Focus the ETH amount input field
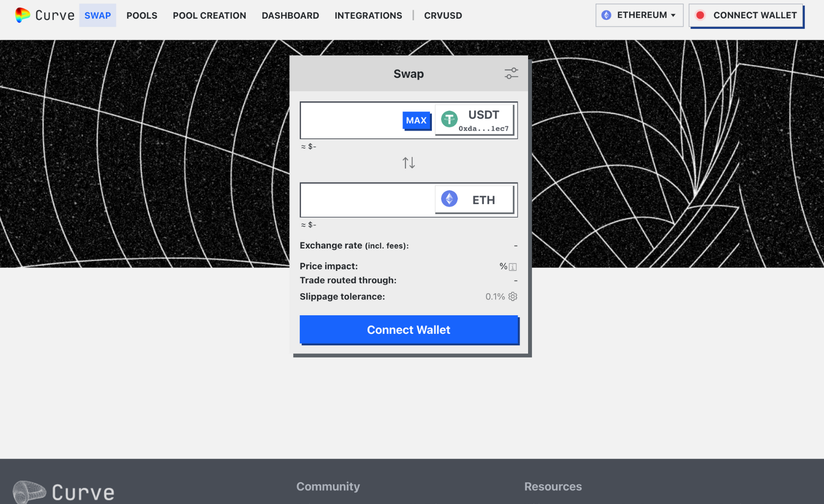Screen dimensions: 824x504 (x=368, y=200)
